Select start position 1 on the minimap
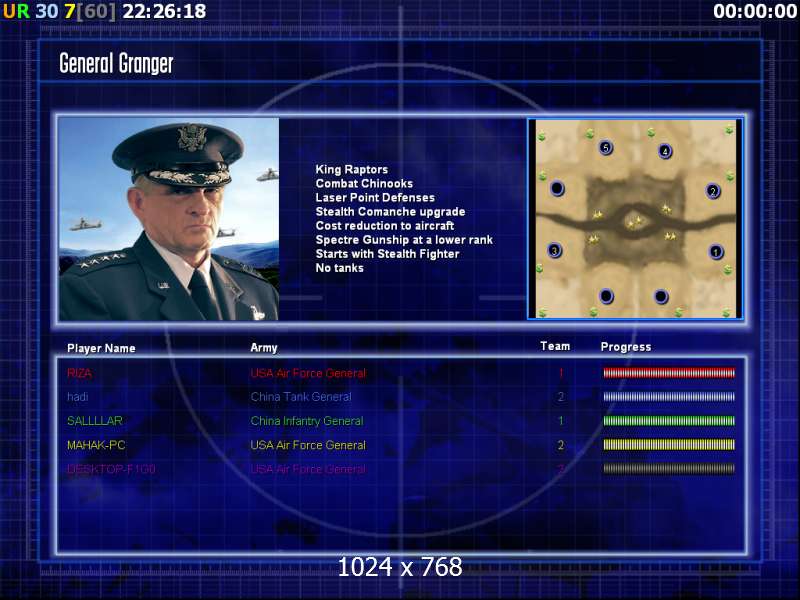This screenshot has height=600, width=800. 716,252
